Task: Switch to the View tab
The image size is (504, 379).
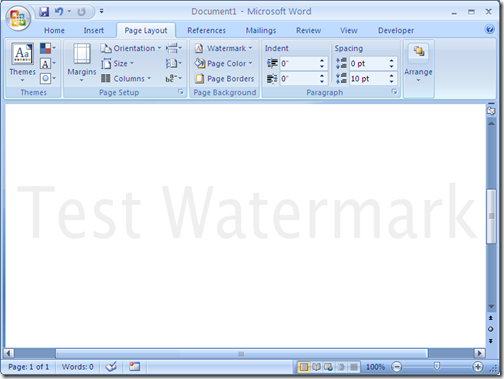Action: (349, 30)
